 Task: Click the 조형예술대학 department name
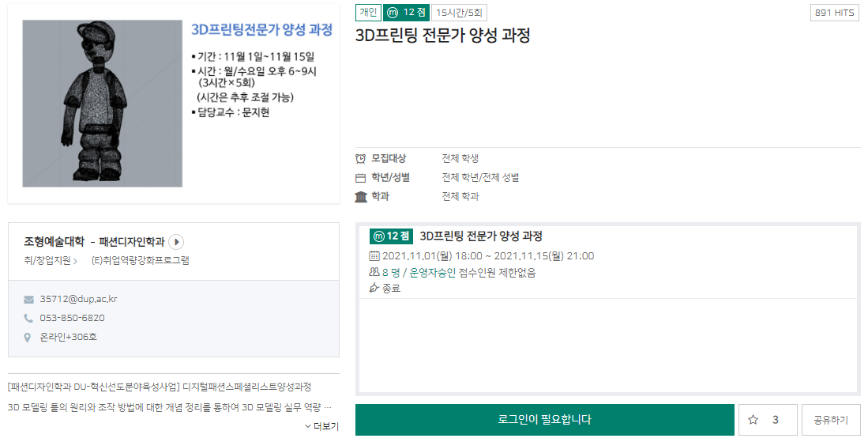point(54,242)
